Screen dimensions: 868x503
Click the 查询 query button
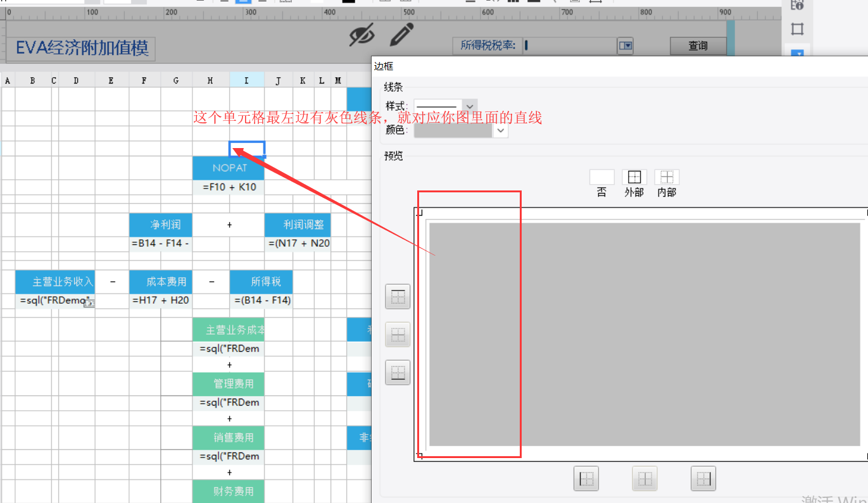coord(698,46)
